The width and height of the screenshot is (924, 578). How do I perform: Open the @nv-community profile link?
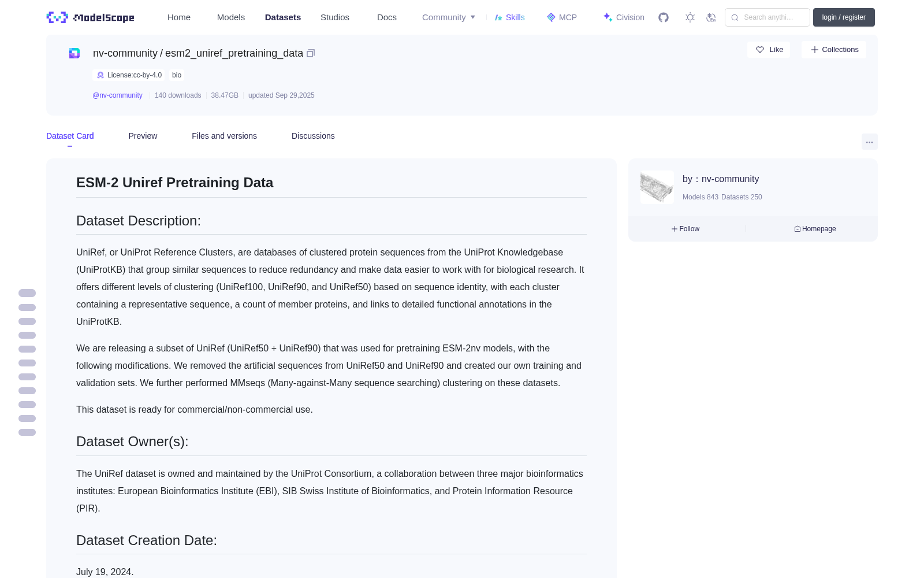[x=117, y=95]
